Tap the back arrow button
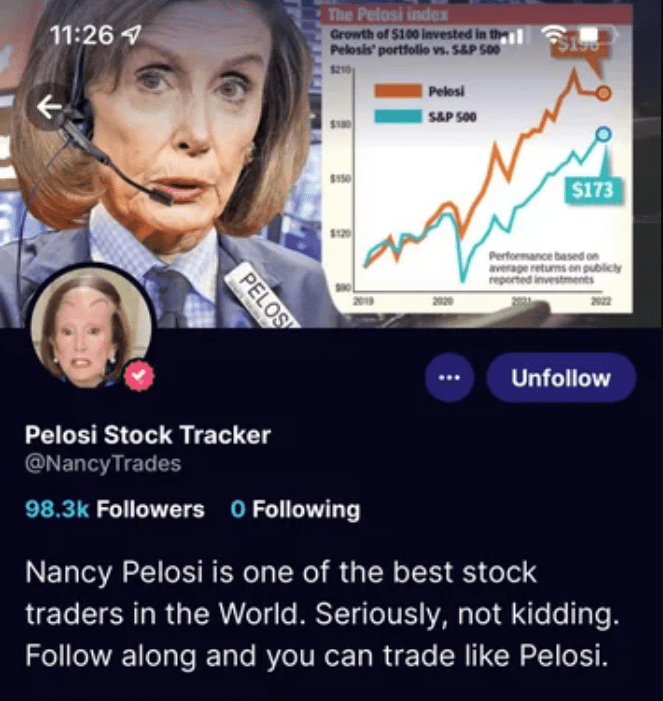Image resolution: width=663 pixels, height=701 pixels. [49, 107]
